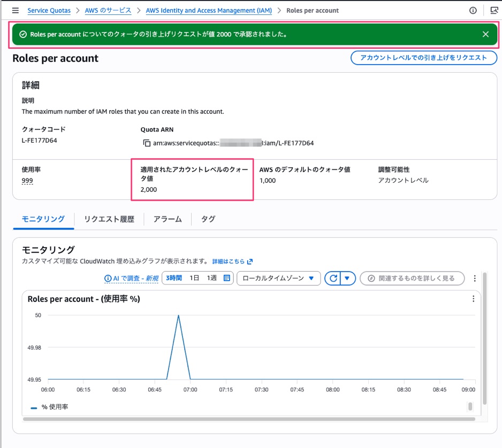Click the monitoring panel vertical scrollbar
502x448 pixels.
[484, 338]
